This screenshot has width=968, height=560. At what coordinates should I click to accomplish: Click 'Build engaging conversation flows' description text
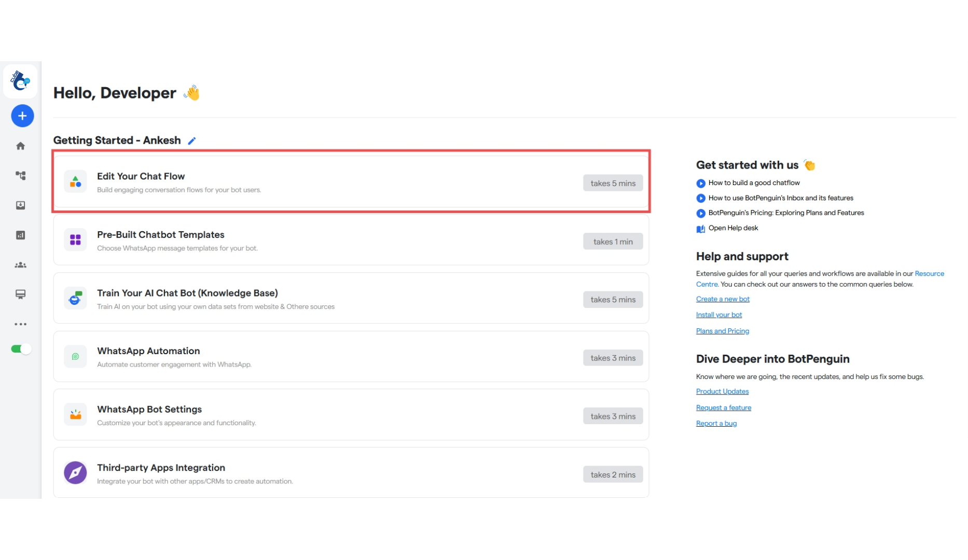click(179, 190)
